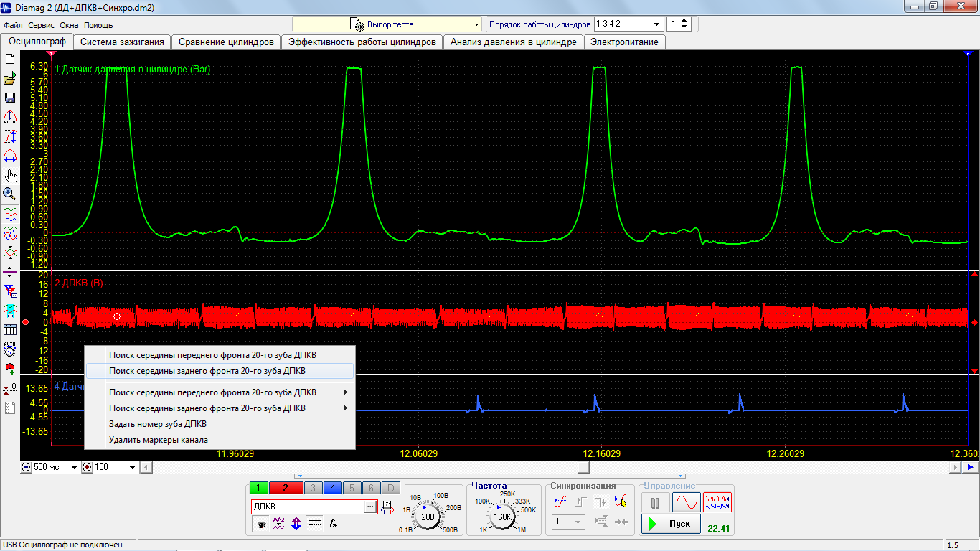Viewport: 980px width, 551px height.
Task: Click the play arrow at scrollbar right end
Action: 970,467
